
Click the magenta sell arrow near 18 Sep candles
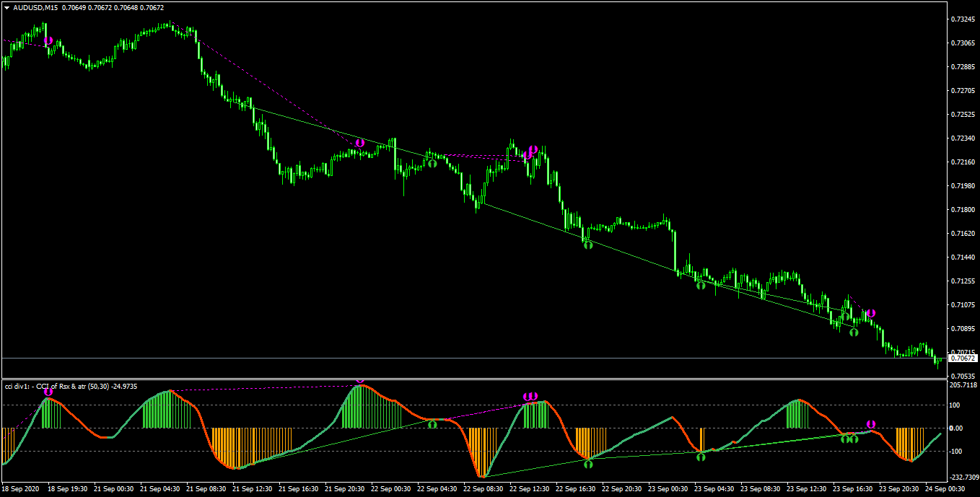point(48,41)
